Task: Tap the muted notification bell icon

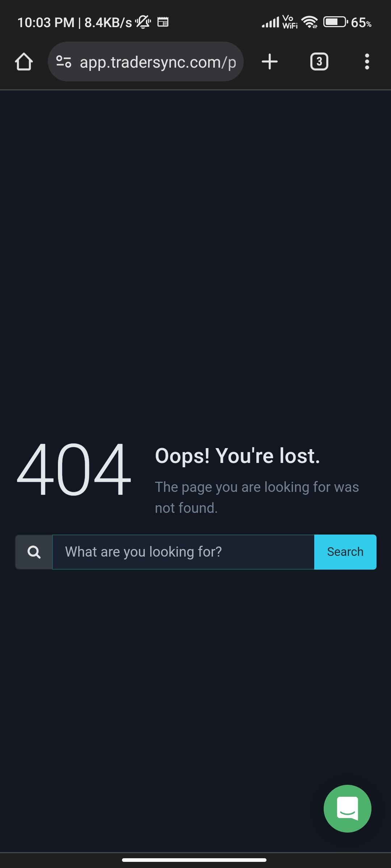Action: [143, 22]
